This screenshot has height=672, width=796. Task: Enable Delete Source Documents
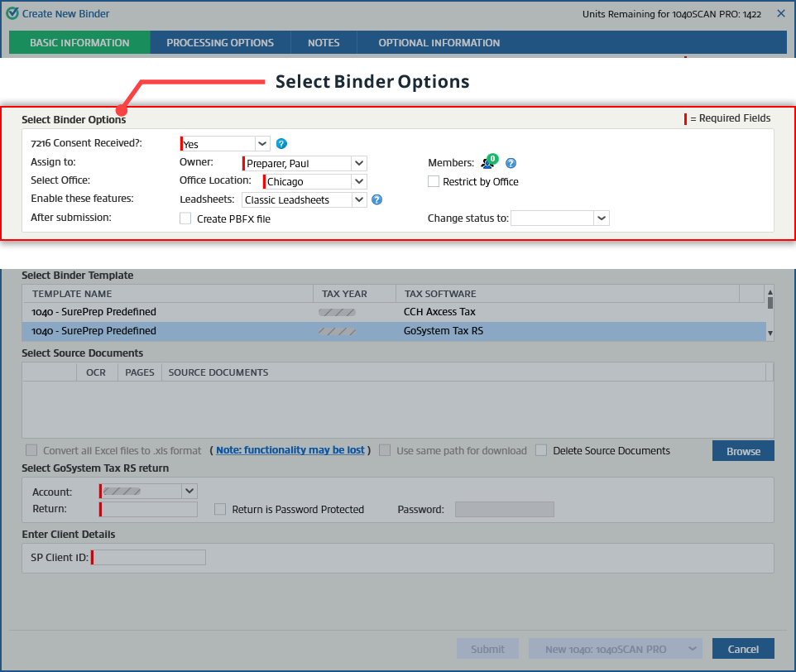(541, 450)
